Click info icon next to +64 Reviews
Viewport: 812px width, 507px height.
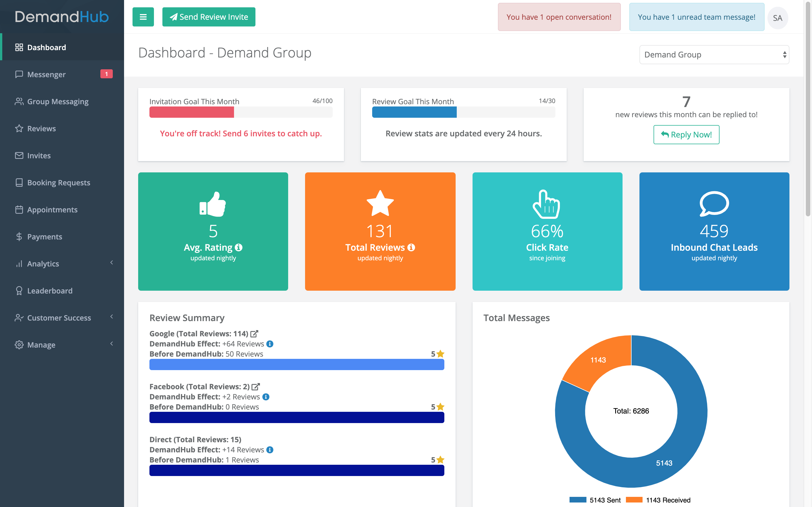point(270,344)
